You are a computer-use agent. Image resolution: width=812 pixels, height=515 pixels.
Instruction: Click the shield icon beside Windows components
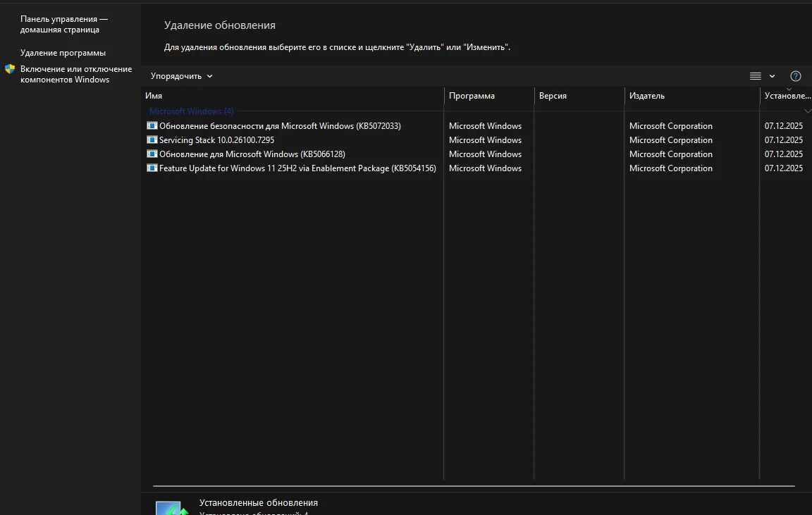pyautogui.click(x=10, y=69)
